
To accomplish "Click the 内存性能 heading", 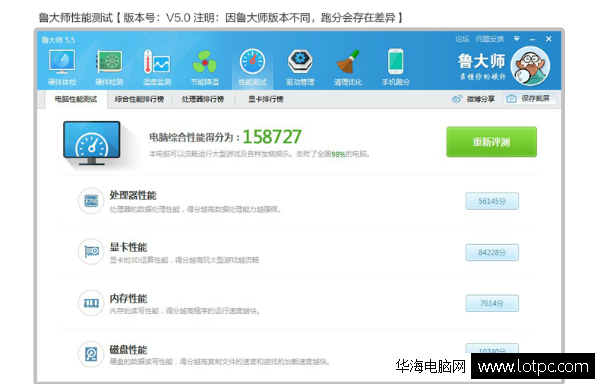I will click(x=128, y=298).
